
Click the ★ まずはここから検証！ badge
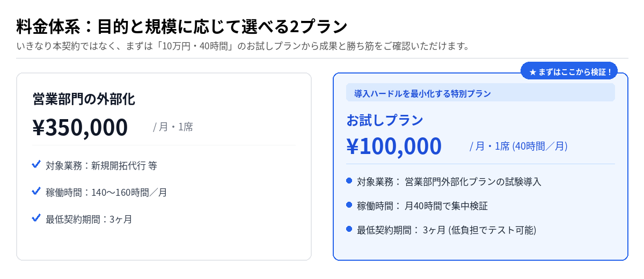click(x=569, y=71)
